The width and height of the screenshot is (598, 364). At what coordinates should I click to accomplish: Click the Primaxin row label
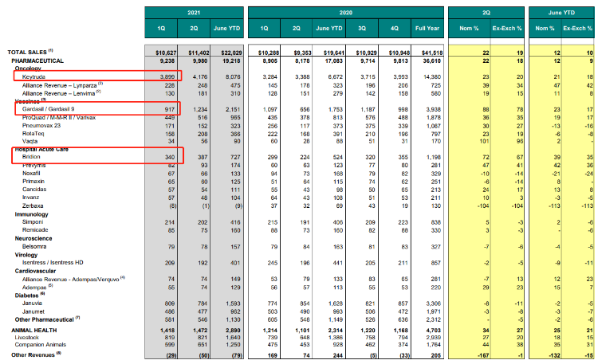coord(33,181)
